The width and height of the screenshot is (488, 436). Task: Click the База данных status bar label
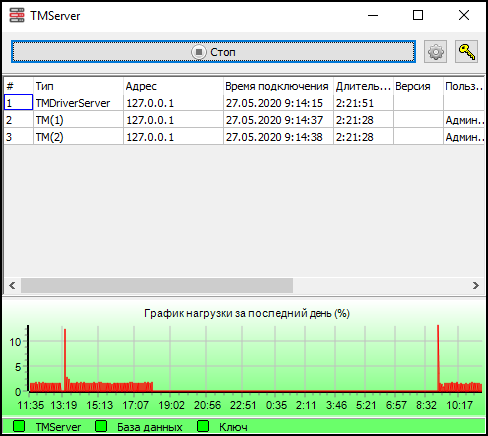point(150,427)
